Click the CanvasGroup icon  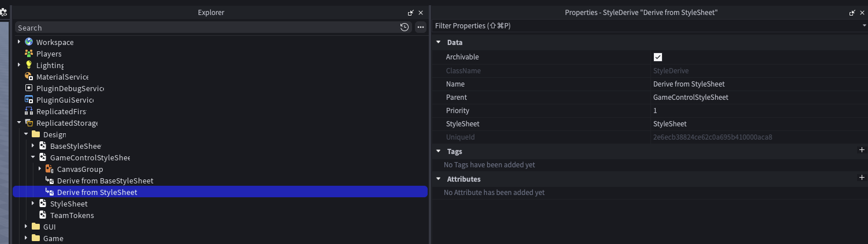(50, 169)
